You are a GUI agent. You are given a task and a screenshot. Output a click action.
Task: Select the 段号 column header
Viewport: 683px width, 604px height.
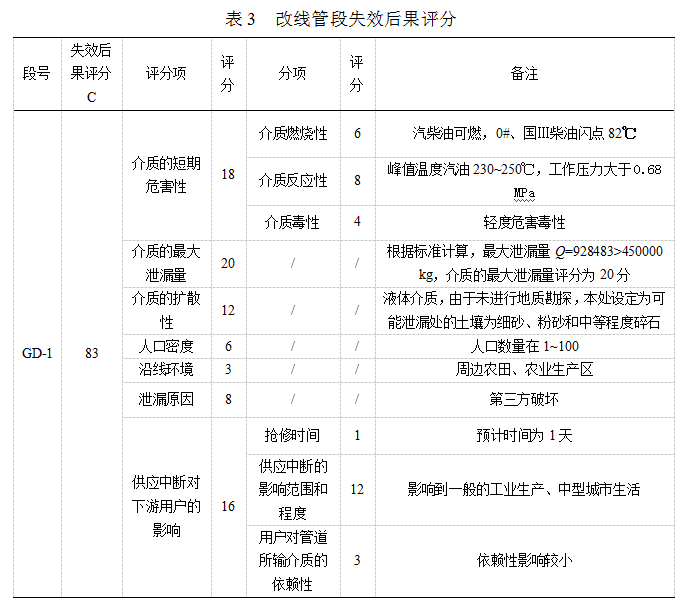37,74
